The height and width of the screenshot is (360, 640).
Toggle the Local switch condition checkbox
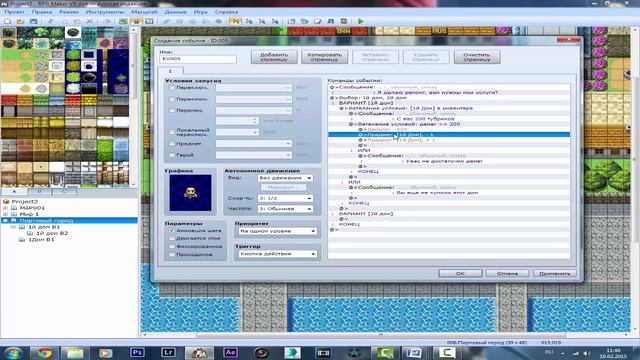click(172, 132)
